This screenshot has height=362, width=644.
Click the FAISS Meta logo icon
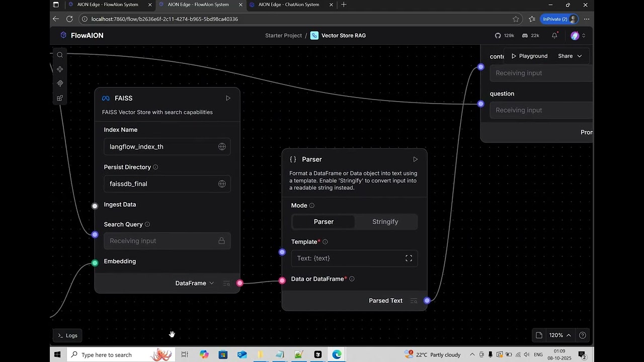click(106, 99)
